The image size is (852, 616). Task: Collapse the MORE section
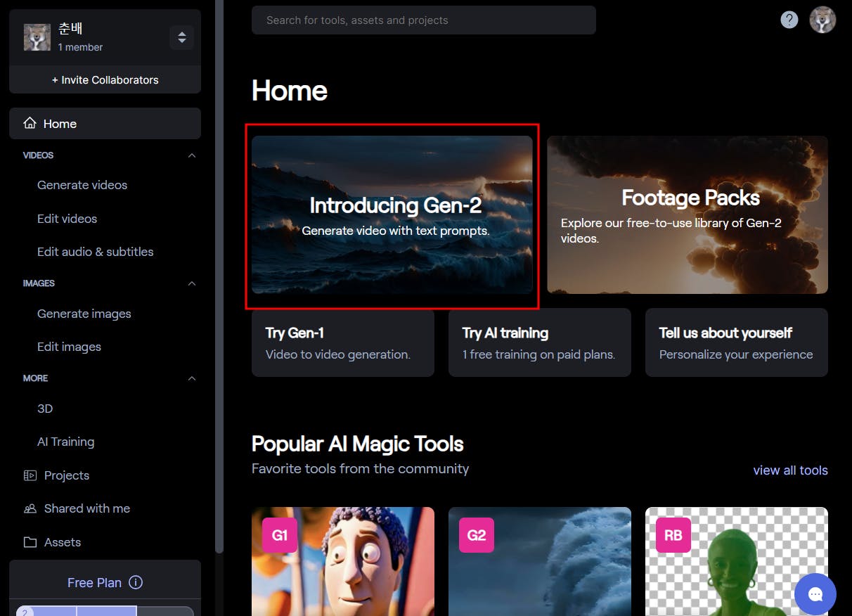point(192,378)
